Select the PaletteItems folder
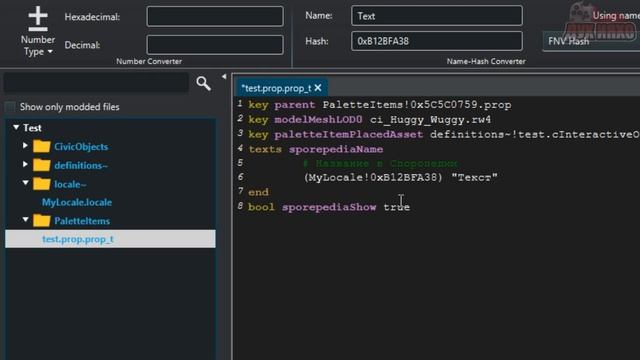 point(82,221)
